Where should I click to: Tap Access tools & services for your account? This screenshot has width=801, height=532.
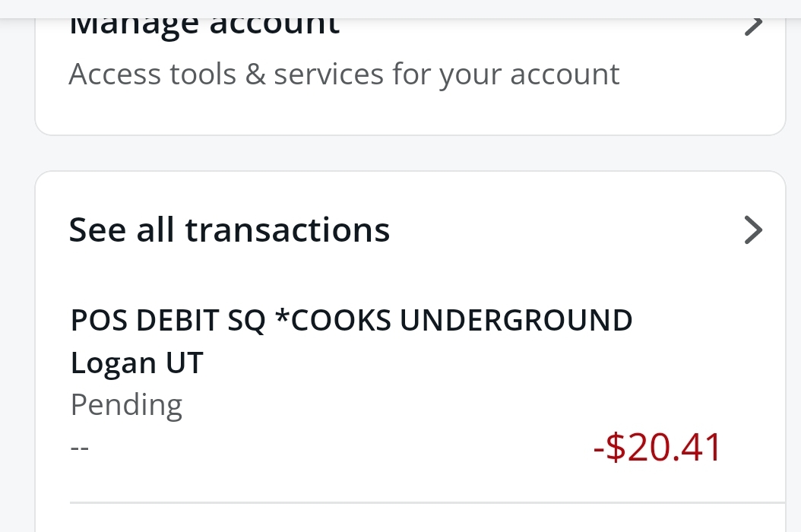click(x=344, y=74)
